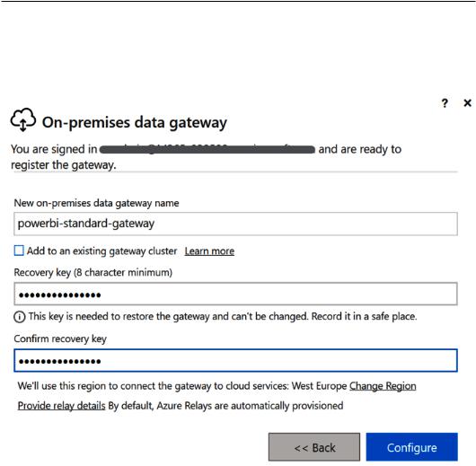Click the Confirm recovery key label
Viewport: 476px width, 466px height.
click(60, 339)
